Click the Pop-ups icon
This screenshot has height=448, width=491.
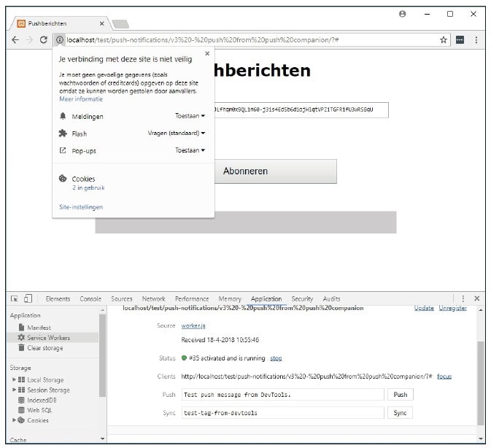click(63, 150)
